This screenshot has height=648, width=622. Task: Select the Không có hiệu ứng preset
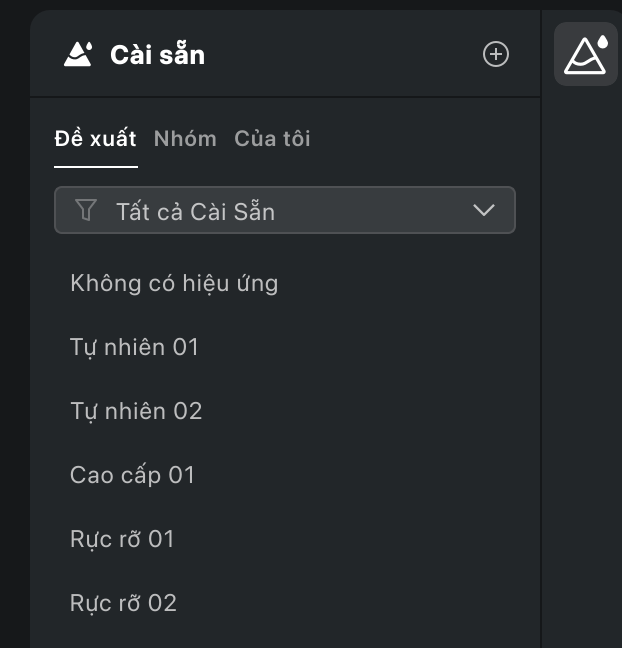[x=174, y=284]
